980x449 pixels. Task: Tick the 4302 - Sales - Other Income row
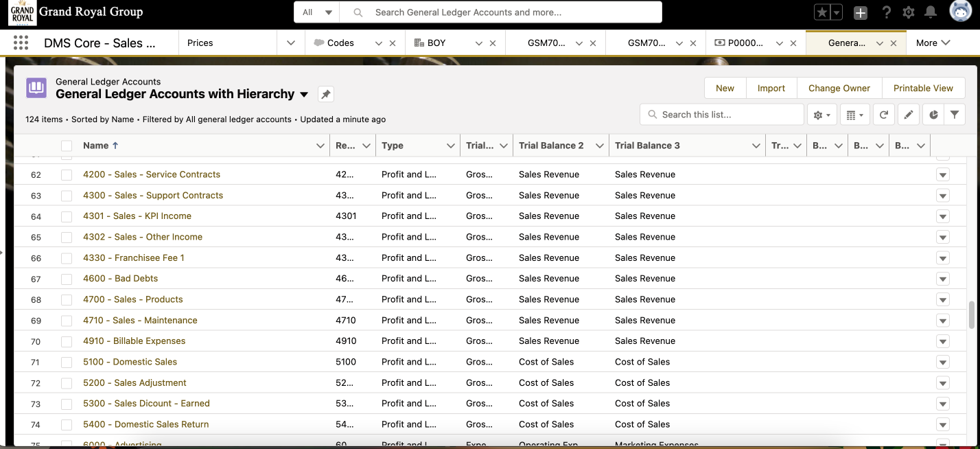pyautogui.click(x=67, y=238)
